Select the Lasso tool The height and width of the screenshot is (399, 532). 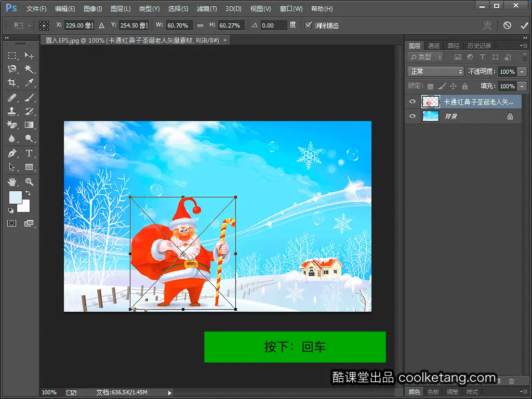[x=12, y=69]
